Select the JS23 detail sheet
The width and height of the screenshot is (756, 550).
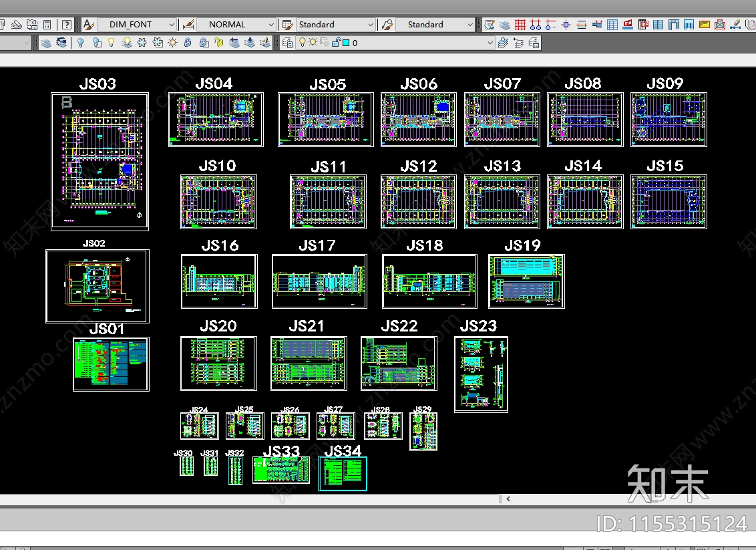(481, 374)
